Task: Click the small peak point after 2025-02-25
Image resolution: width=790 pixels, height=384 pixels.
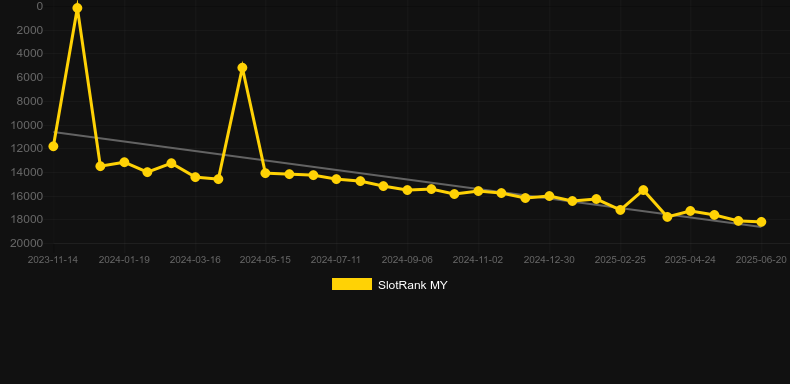Action: point(643,190)
